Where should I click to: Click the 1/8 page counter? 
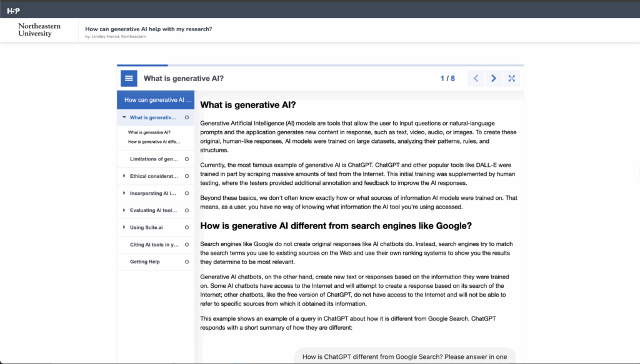pyautogui.click(x=447, y=77)
